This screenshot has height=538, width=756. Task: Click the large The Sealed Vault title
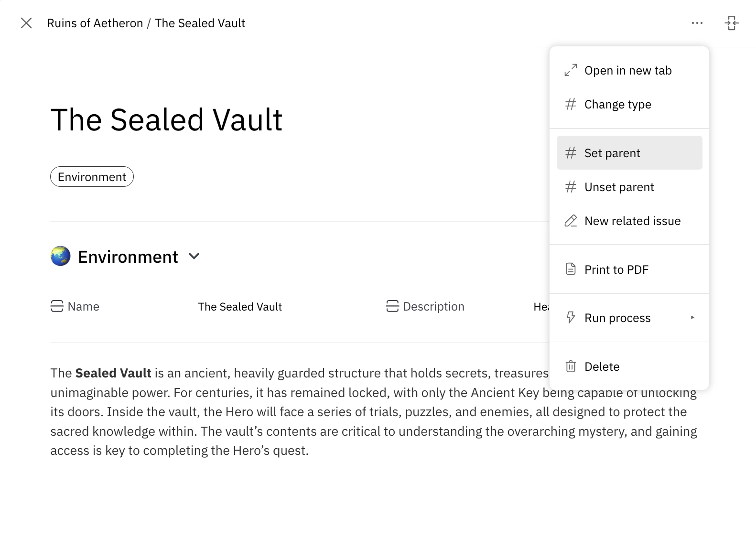tap(166, 119)
